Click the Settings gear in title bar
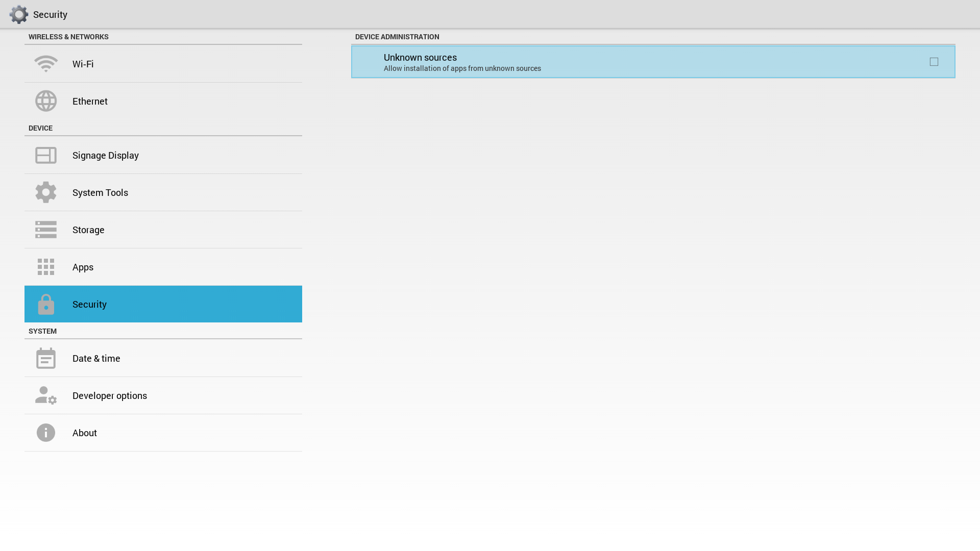The width and height of the screenshot is (980, 551). point(19,14)
